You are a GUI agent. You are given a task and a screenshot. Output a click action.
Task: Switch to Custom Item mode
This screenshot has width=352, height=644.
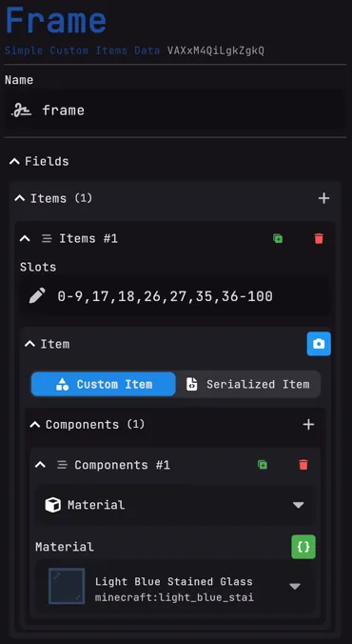point(104,384)
